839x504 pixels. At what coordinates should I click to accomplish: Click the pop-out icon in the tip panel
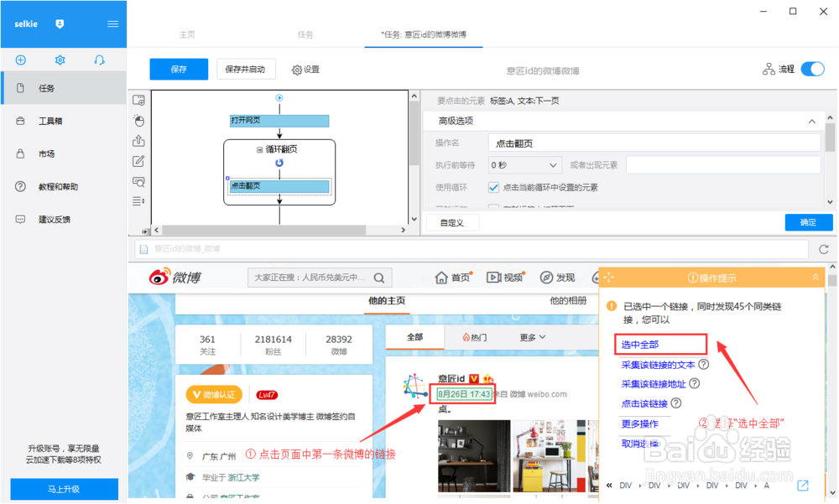click(x=803, y=486)
